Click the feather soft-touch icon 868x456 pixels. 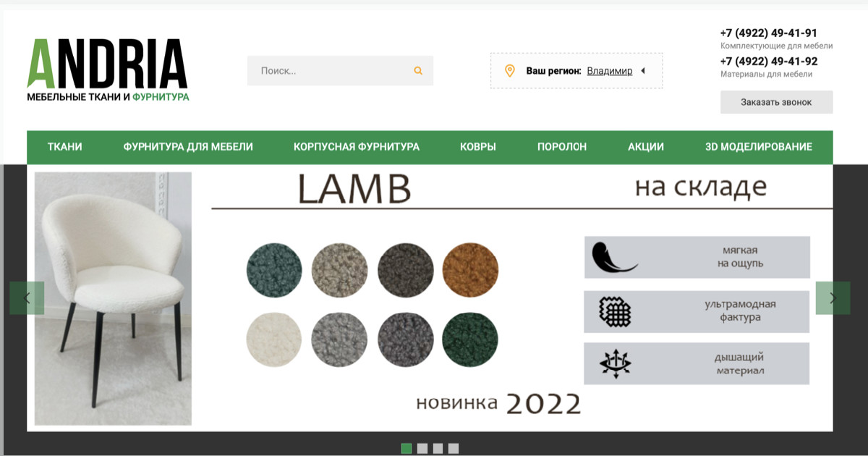click(613, 257)
